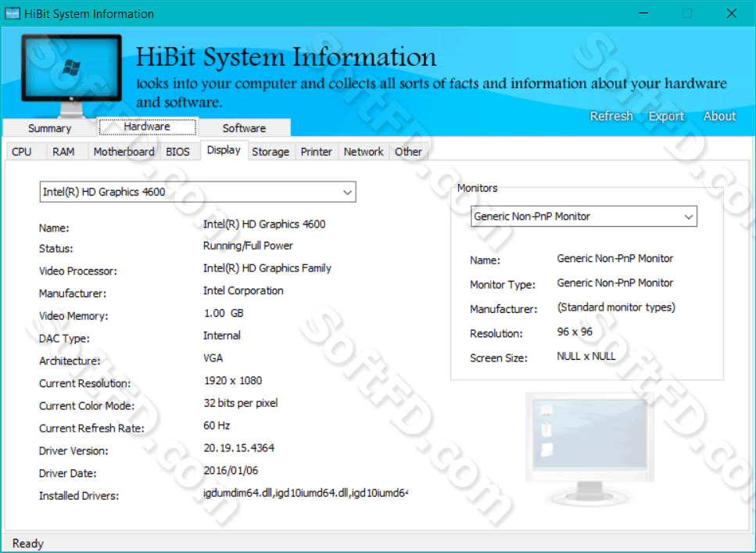Screen dimensions: 756x553
Task: Click the '1.00 GB' video memory value
Action: click(224, 313)
